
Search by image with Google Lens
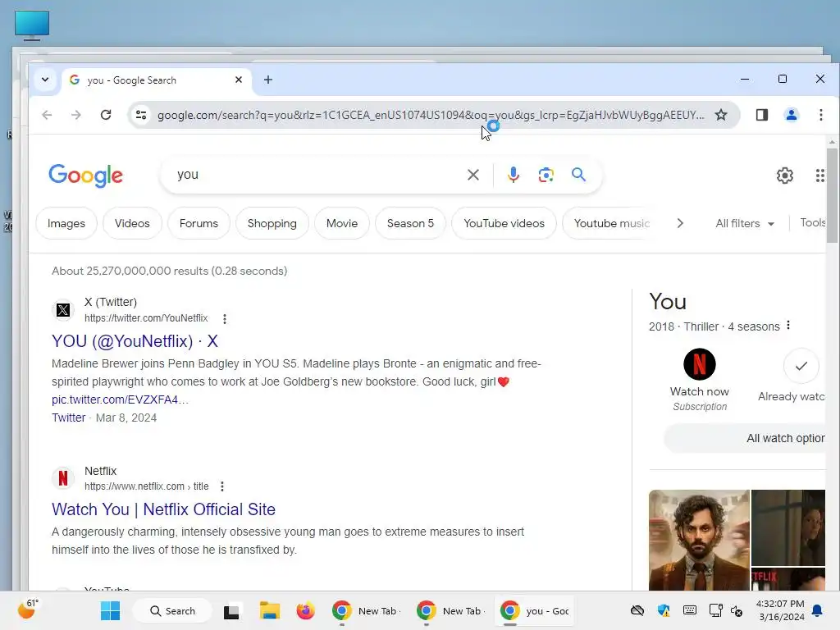(x=546, y=175)
